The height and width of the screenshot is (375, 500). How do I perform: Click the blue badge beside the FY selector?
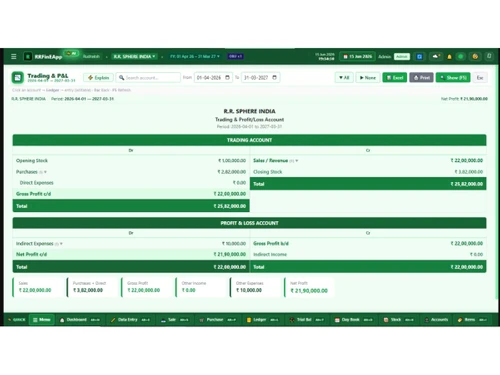coord(235,56)
